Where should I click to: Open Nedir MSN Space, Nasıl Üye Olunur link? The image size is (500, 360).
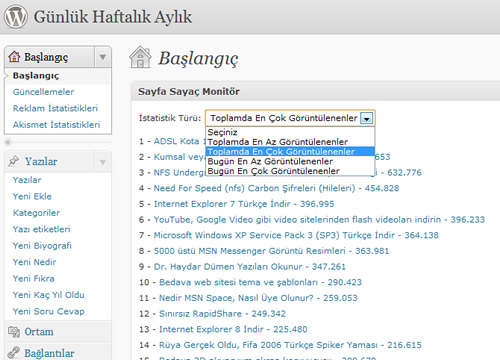click(x=258, y=298)
